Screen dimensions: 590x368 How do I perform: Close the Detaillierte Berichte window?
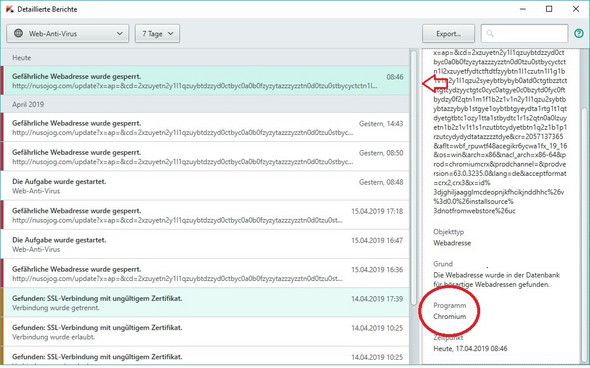[576, 9]
